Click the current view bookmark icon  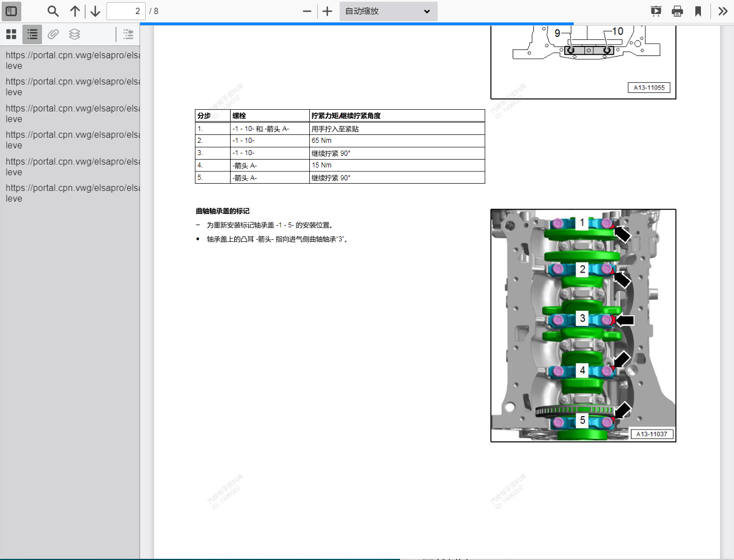pos(698,11)
